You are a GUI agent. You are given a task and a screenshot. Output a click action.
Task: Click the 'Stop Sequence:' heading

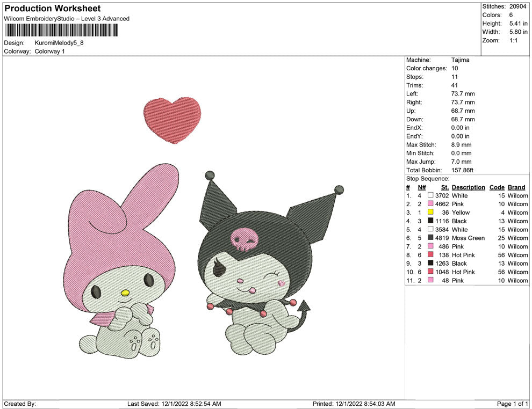[428, 178]
